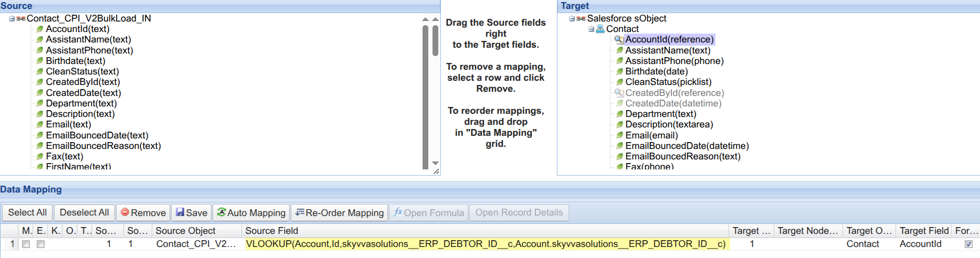Click the leaf icon beside source Fax(text)
Screen dimensions: 980x258
(x=40, y=156)
